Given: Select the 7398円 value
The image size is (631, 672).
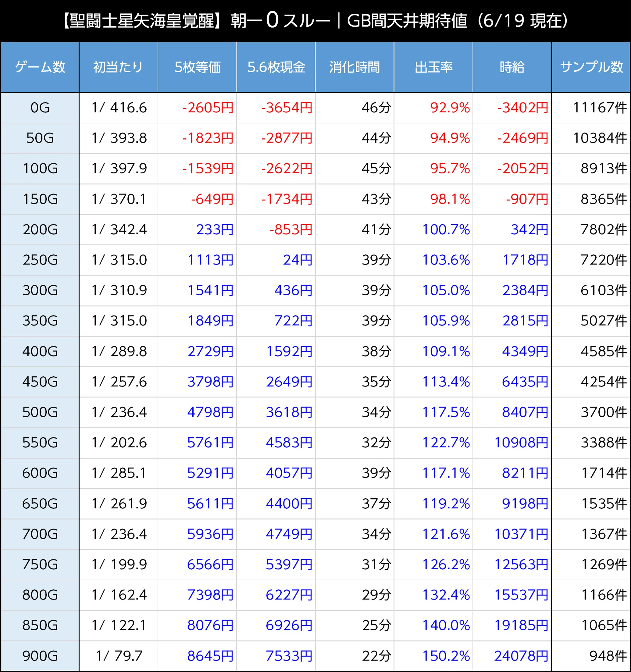Looking at the screenshot, I should point(211,595).
